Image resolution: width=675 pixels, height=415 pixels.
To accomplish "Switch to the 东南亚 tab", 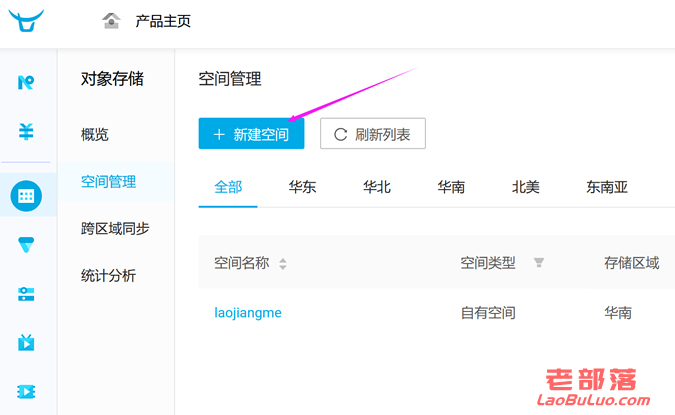I will (607, 187).
